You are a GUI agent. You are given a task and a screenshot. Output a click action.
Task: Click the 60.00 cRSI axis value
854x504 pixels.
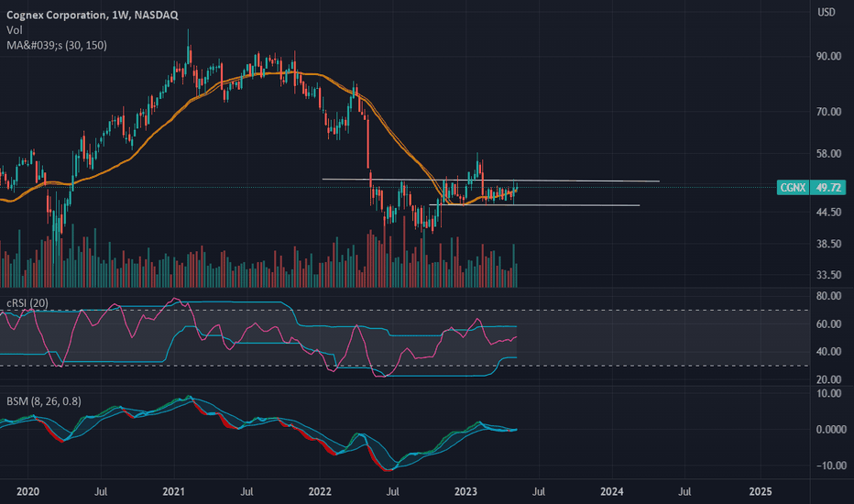tap(828, 323)
